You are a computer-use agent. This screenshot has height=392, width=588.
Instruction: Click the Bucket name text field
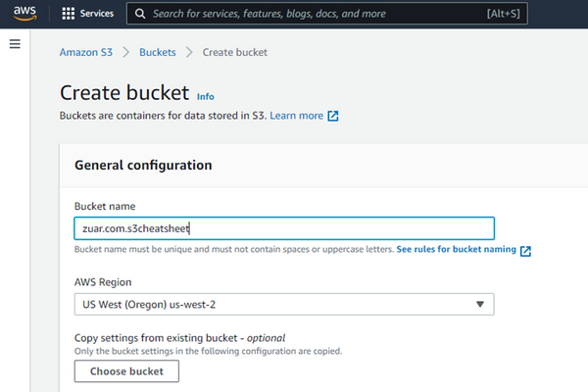284,228
